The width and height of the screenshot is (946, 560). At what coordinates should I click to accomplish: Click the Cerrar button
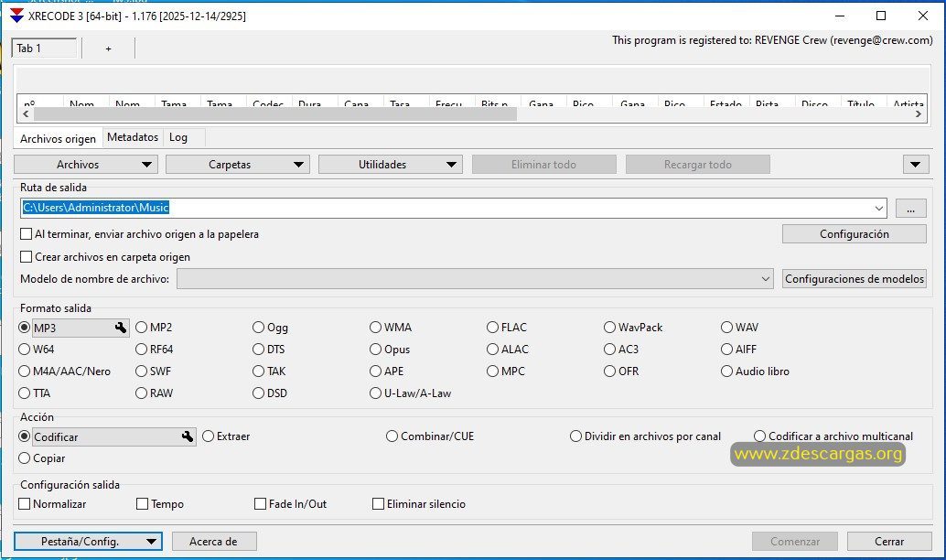coord(889,542)
